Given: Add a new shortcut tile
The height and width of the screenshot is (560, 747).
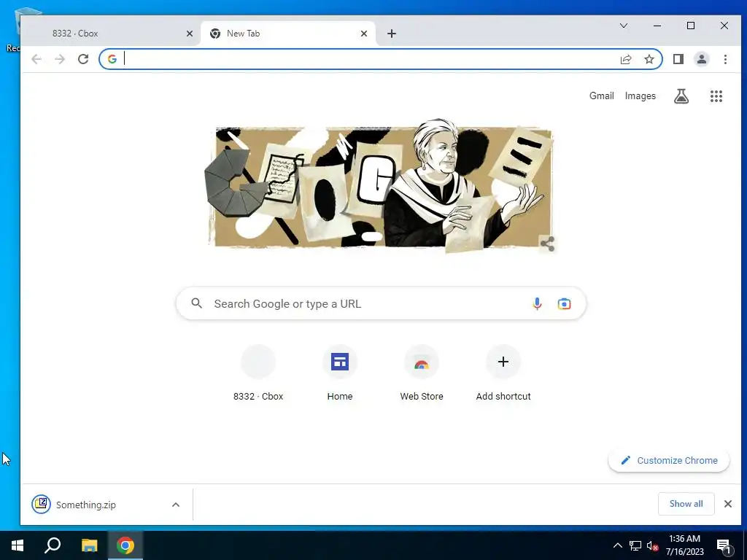Looking at the screenshot, I should [503, 373].
